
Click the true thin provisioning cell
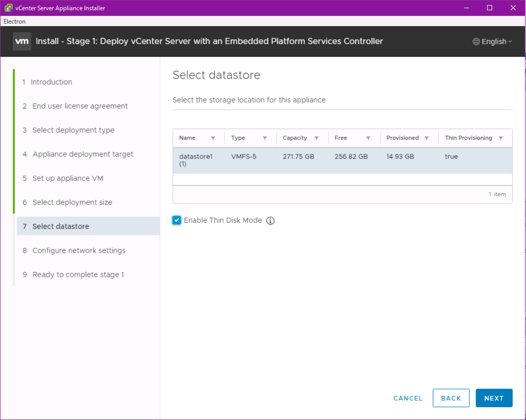[451, 157]
